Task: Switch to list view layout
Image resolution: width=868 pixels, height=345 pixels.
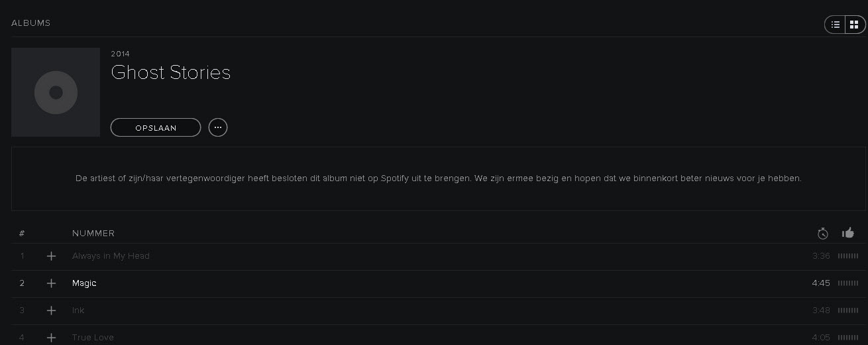Action: coord(836,25)
